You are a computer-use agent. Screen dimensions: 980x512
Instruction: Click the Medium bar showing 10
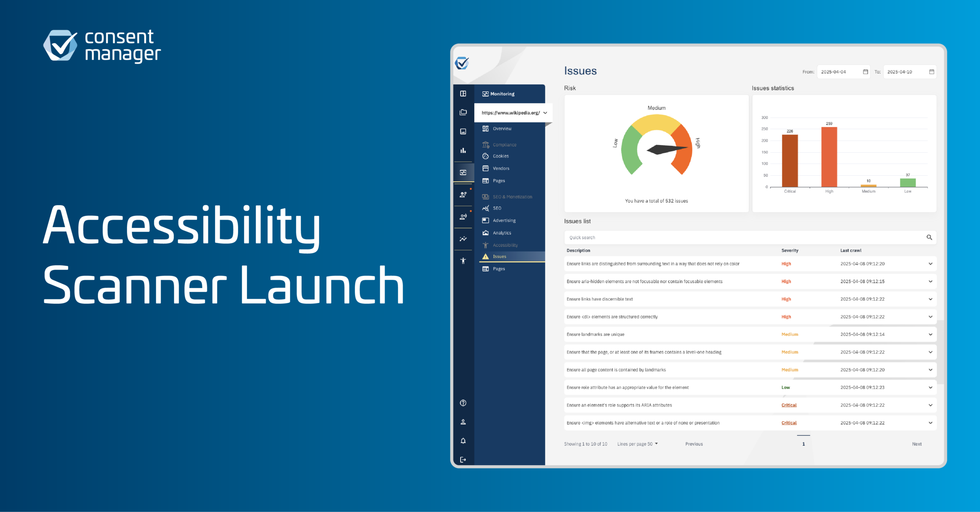point(869,186)
